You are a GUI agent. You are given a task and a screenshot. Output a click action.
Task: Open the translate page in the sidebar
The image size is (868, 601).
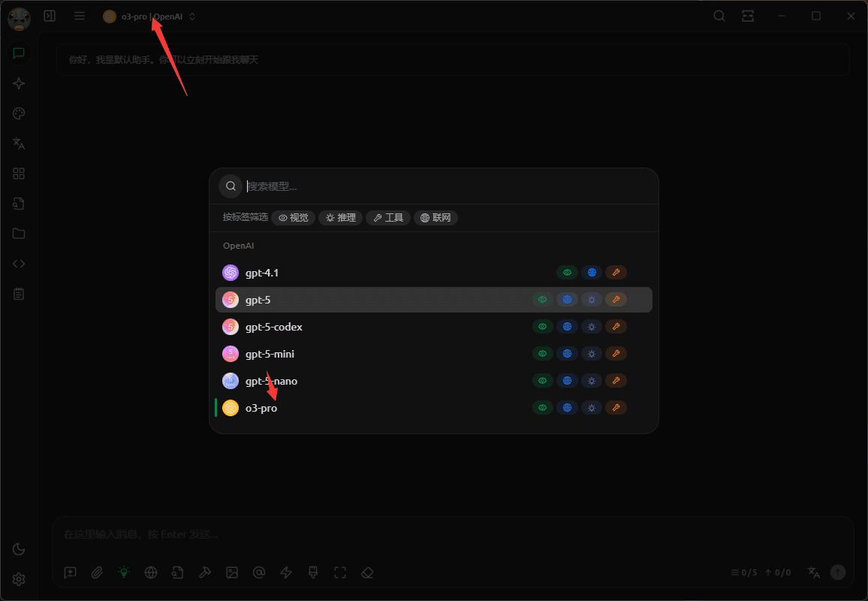[x=19, y=143]
